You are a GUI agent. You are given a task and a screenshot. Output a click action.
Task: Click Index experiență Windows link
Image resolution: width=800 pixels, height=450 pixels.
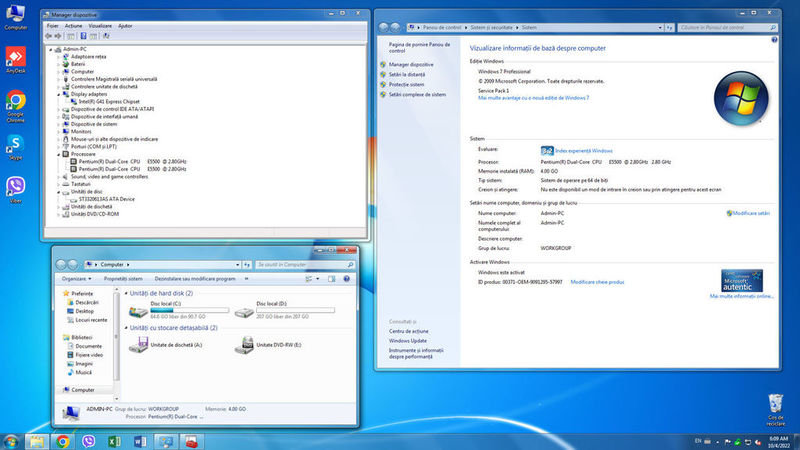tap(584, 151)
